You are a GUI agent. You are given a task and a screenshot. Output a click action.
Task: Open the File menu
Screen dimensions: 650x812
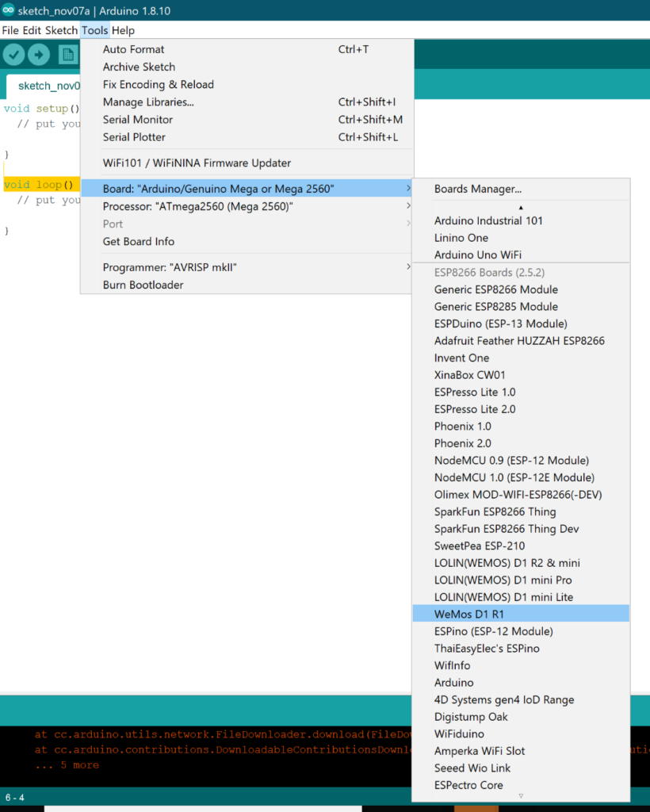[10, 30]
